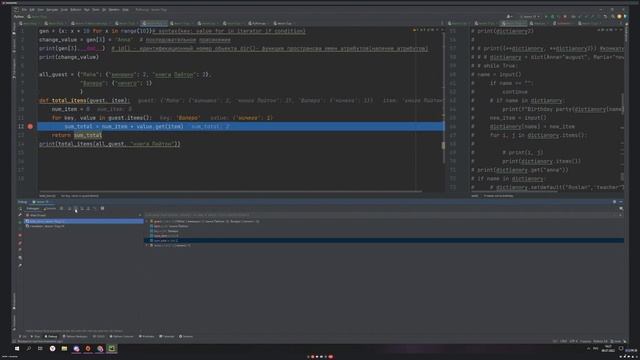Click the total_items() breadcrumb
Screen dimensions: 640x360
coord(47,196)
